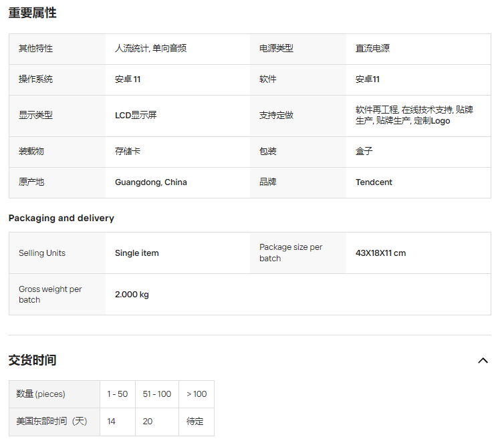Select the 重要属性 heading
Screen dimensions: 504x445
(33, 13)
